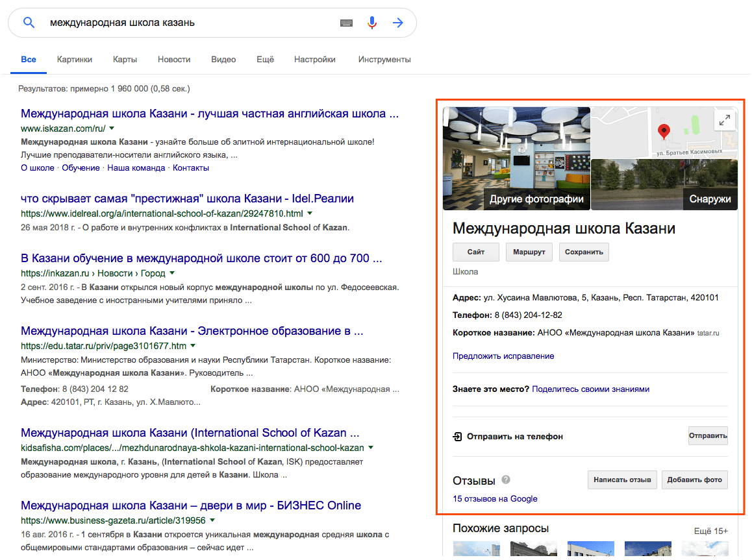Visit the Наша команда sitelink
This screenshot has height=560, width=752.
pos(136,167)
